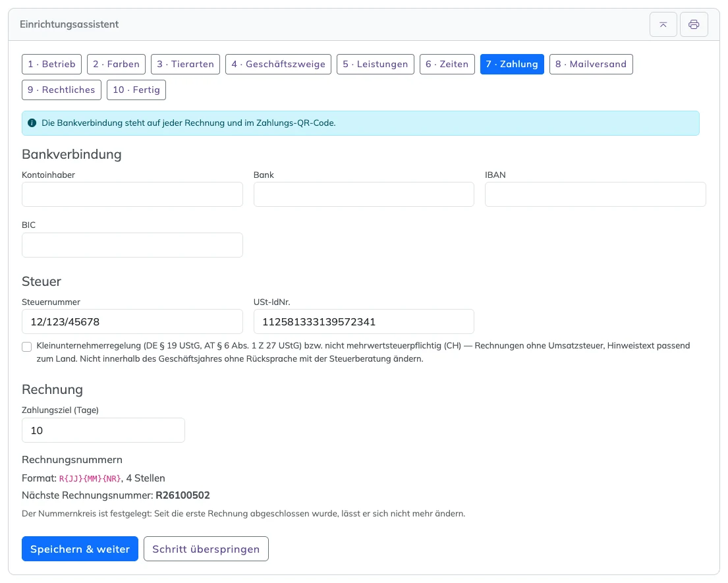Image resolution: width=728 pixels, height=583 pixels.
Task: Open the '5 · Leistungen' step
Action: (375, 64)
